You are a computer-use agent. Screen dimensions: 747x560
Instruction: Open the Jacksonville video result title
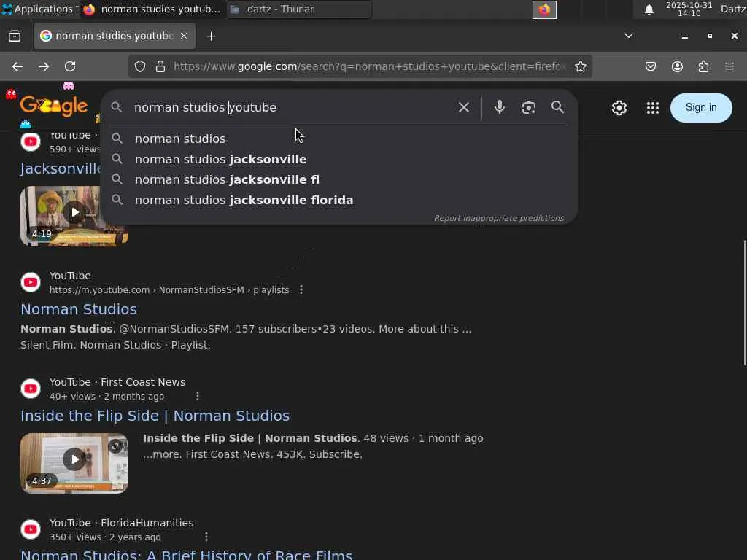click(x=61, y=168)
